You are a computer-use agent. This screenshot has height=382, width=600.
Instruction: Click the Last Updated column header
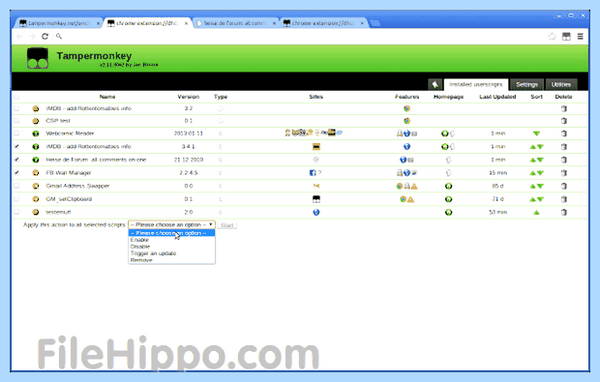coord(497,97)
